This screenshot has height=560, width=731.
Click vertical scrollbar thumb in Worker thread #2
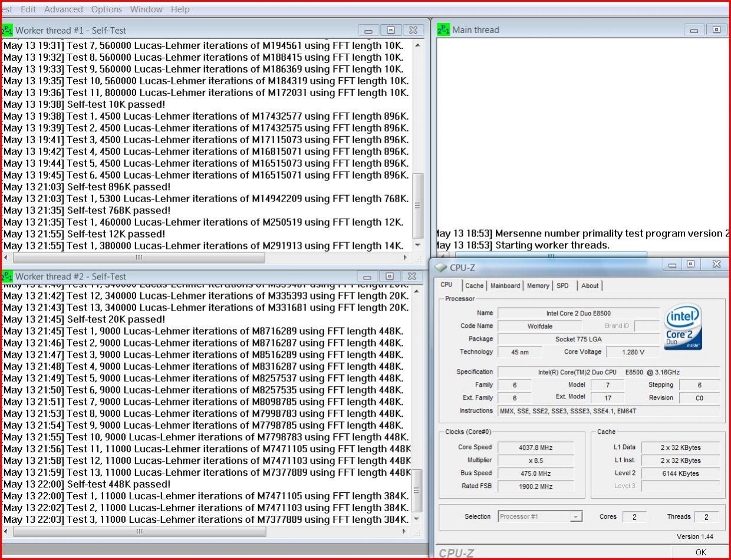417,490
